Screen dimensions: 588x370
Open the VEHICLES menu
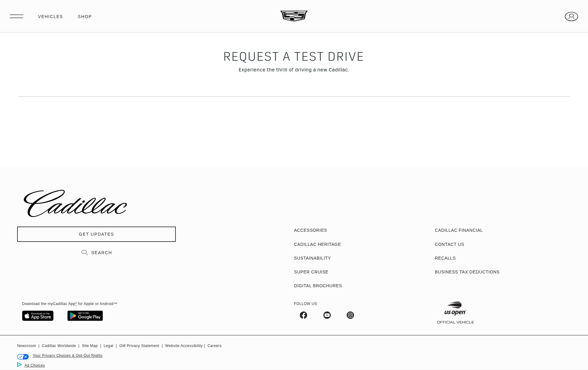(x=50, y=17)
